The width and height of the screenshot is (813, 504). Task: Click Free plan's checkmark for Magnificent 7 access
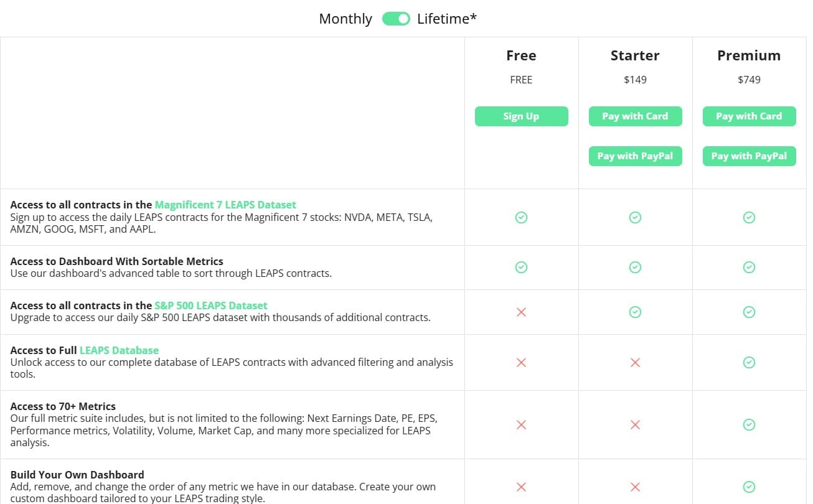pyautogui.click(x=521, y=217)
